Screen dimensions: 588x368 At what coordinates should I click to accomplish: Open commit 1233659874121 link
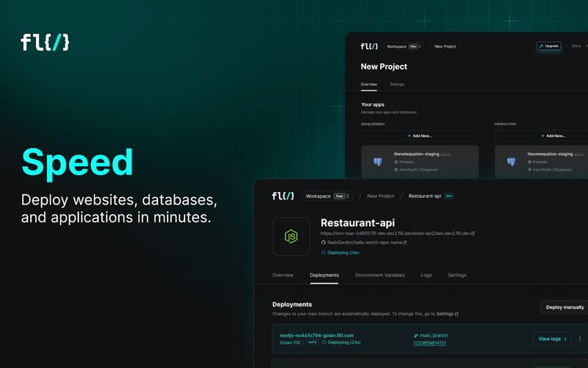pos(429,343)
